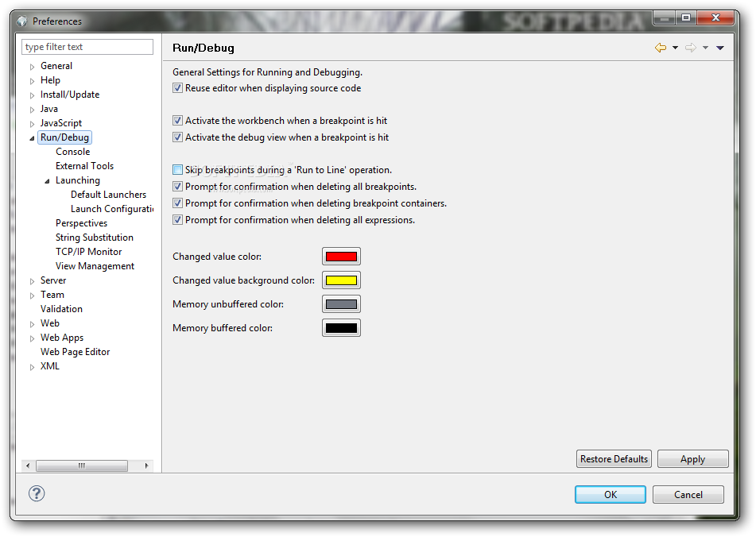Click the Apply button
The width and height of the screenshot is (756, 537).
[x=693, y=459]
